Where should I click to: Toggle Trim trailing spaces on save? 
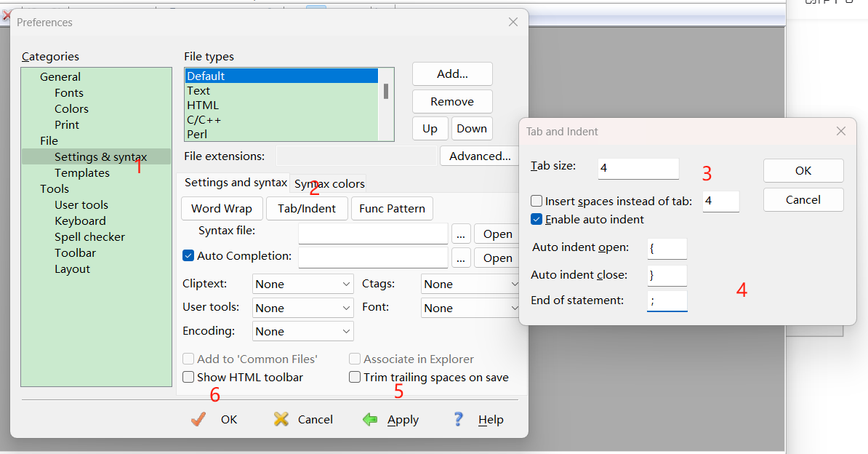pyautogui.click(x=355, y=377)
